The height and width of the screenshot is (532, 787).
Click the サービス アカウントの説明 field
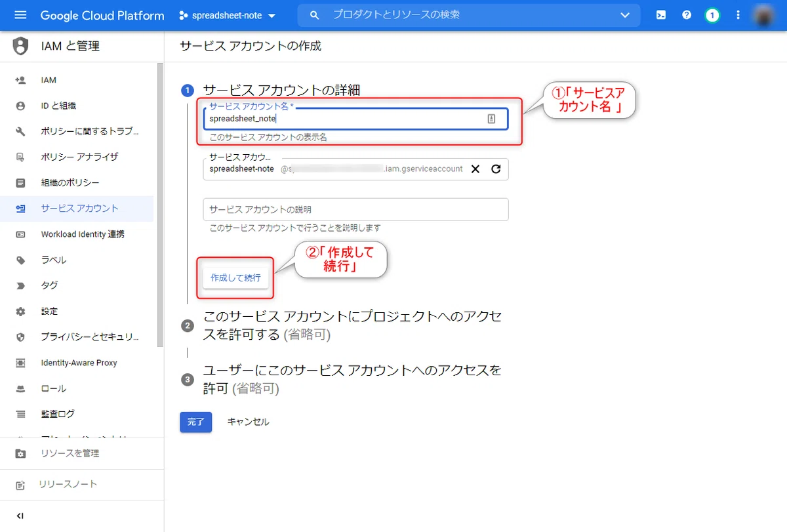pos(355,209)
